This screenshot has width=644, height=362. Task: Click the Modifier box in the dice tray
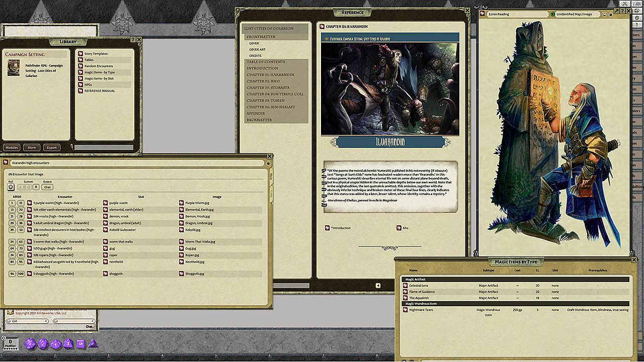(11, 344)
